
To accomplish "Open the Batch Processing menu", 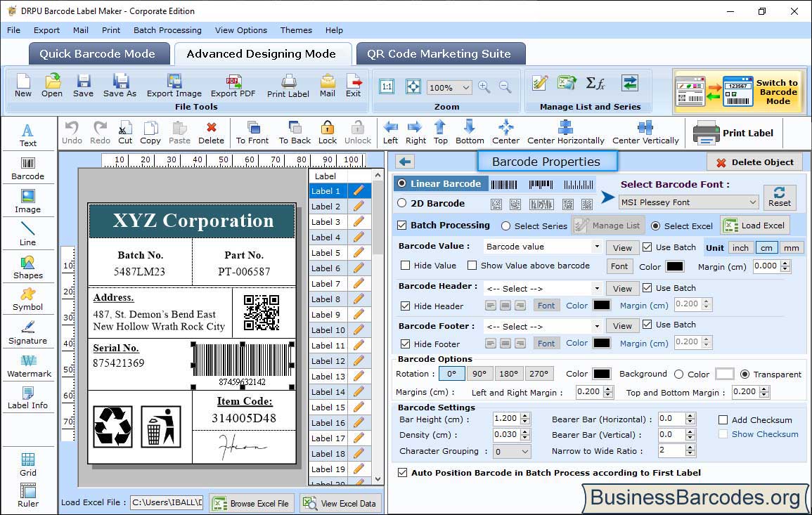I will point(167,30).
